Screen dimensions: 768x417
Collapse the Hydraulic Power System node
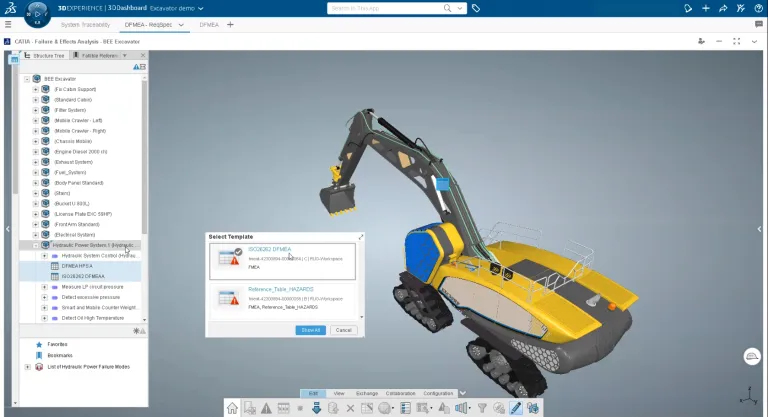pos(35,245)
